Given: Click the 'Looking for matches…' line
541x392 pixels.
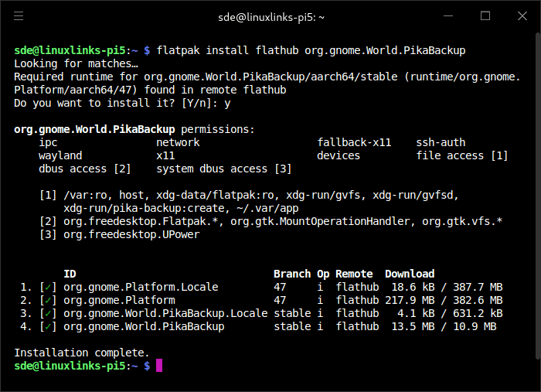Looking at the screenshot, I should (x=76, y=63).
